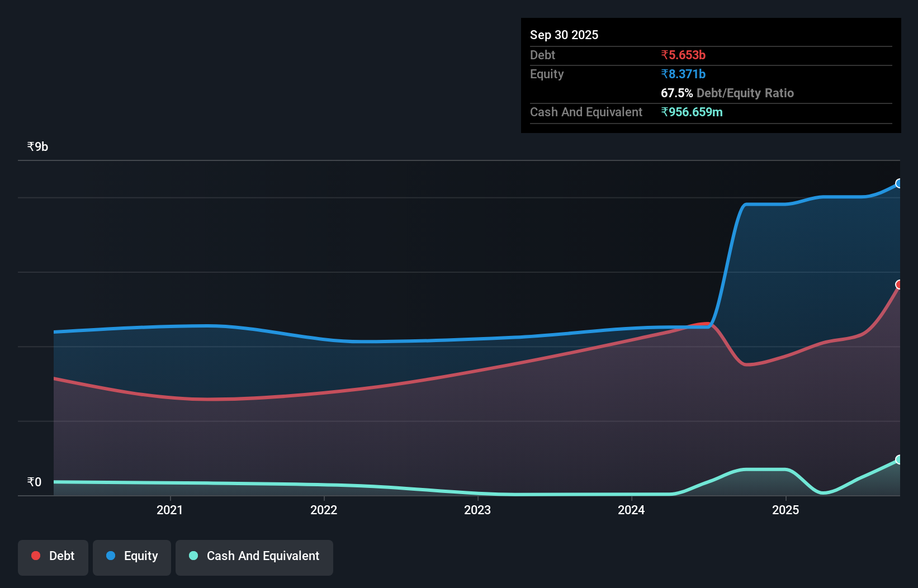Click the teal Cash And Equivalent legend dot

pos(193,556)
